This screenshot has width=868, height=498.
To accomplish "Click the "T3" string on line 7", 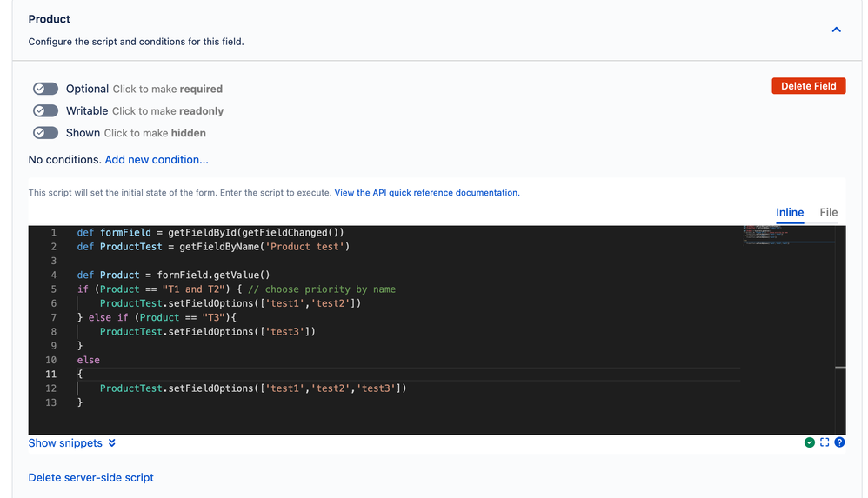I will click(214, 317).
